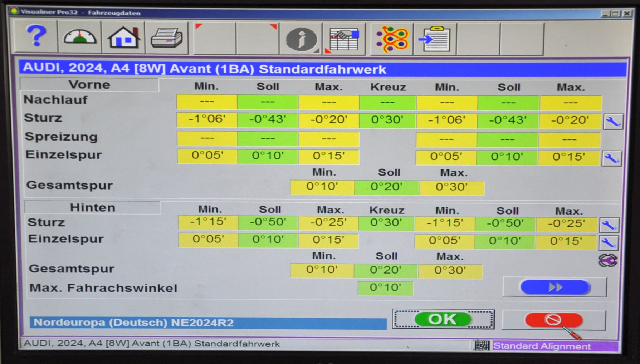The width and height of the screenshot is (640, 364).
Task: Select the Nachlauf row label
Action: [55, 100]
